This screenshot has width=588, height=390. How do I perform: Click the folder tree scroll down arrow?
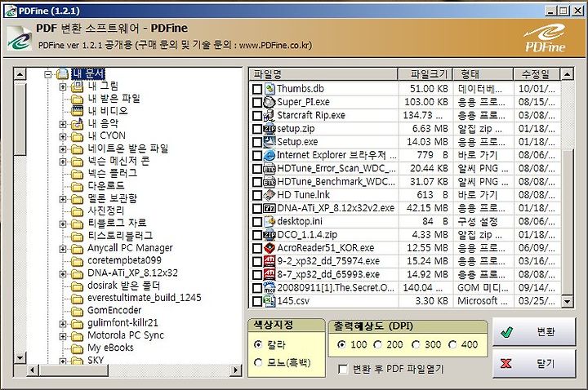20,358
